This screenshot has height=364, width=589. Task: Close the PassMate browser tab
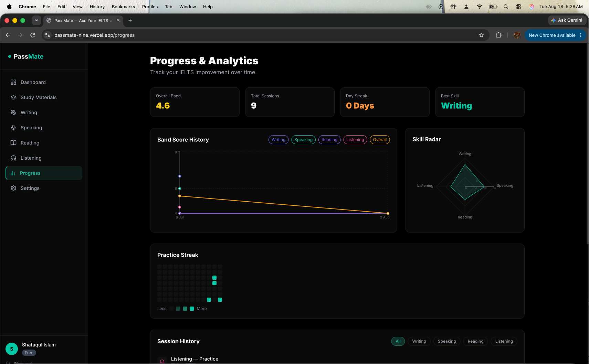pyautogui.click(x=118, y=20)
